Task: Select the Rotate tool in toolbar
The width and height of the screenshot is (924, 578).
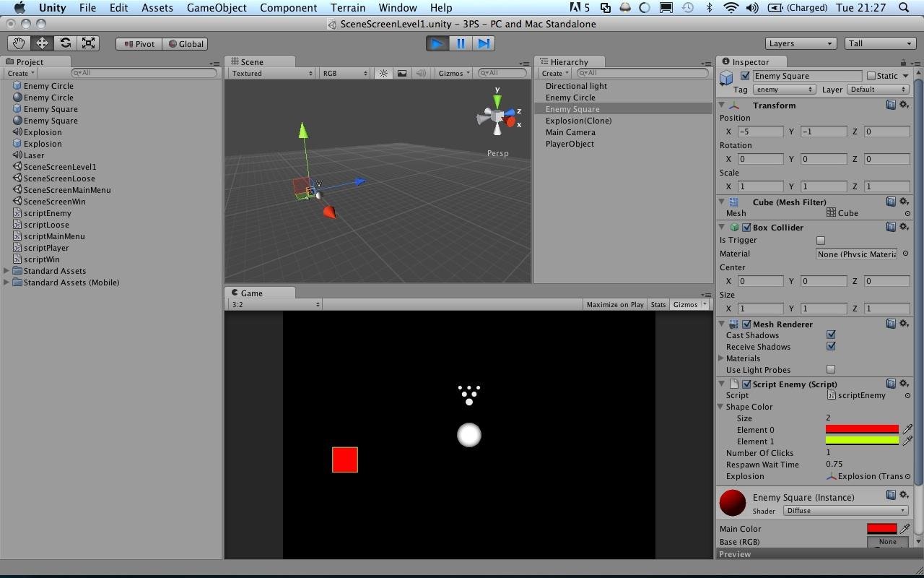Action: 65,43
